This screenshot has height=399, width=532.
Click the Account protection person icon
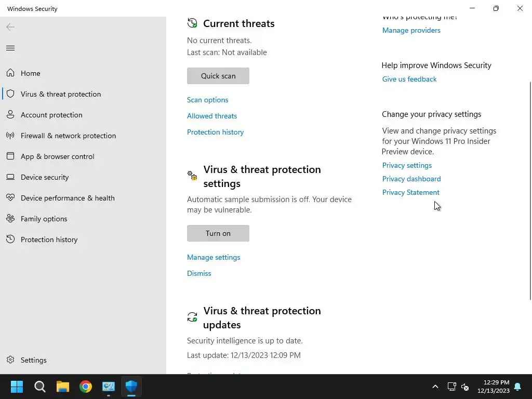pyautogui.click(x=10, y=114)
